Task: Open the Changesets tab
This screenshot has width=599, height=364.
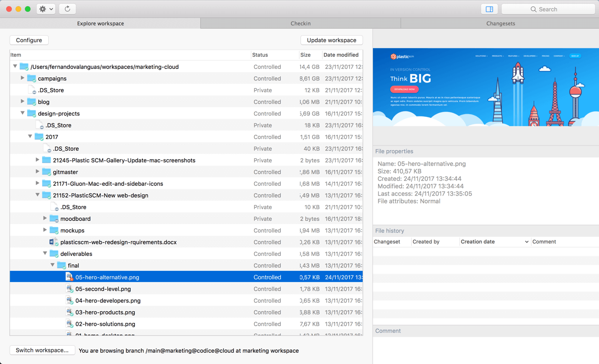Action: click(500, 23)
